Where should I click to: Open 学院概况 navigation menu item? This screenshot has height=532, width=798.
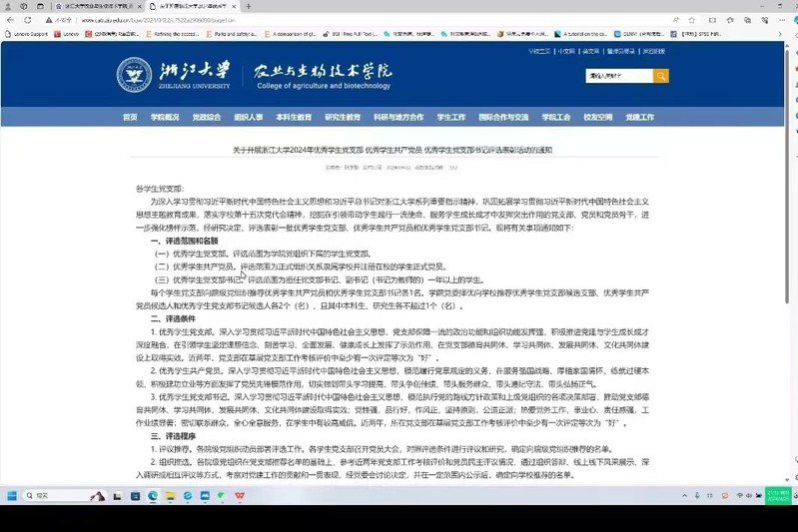pos(165,117)
